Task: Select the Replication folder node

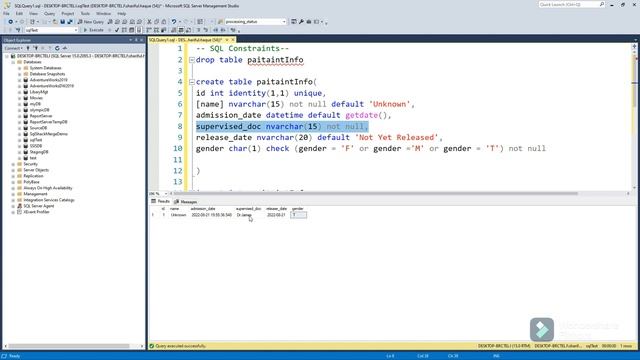Action: pyautogui.click(x=34, y=176)
